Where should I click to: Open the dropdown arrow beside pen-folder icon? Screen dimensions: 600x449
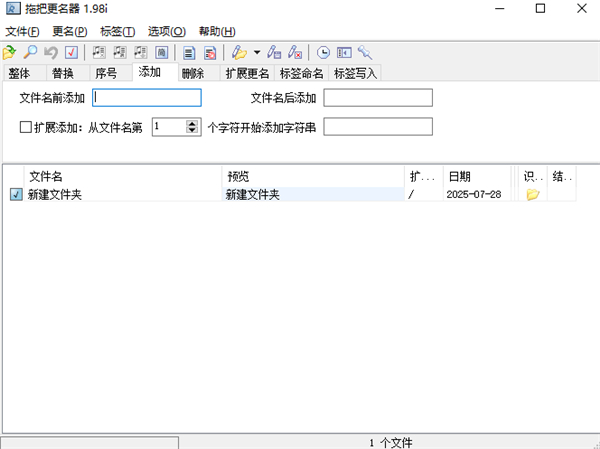pyautogui.click(x=257, y=52)
